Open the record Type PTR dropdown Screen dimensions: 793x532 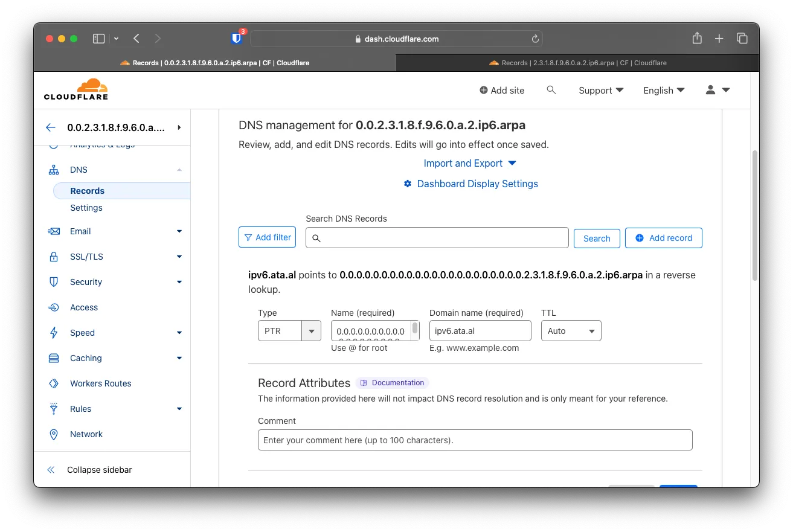point(289,331)
